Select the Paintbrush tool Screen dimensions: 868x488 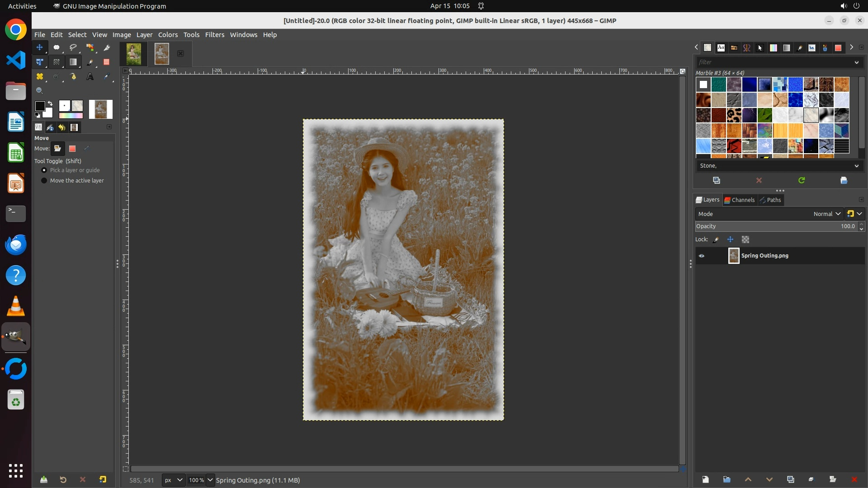90,62
